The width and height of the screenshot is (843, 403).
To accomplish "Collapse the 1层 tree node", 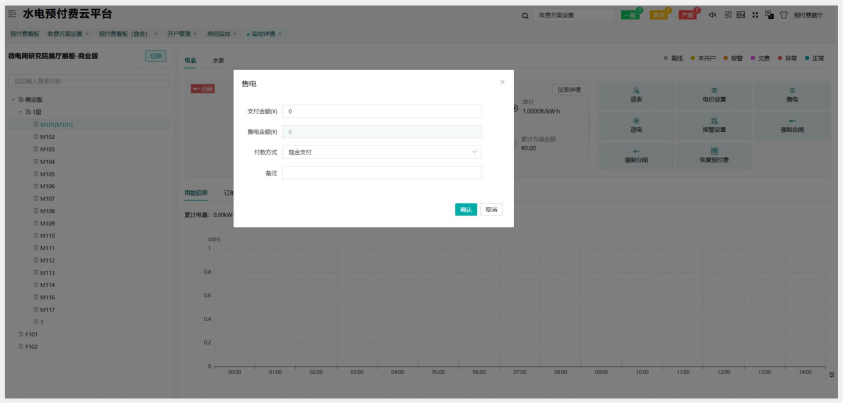I will (21, 112).
